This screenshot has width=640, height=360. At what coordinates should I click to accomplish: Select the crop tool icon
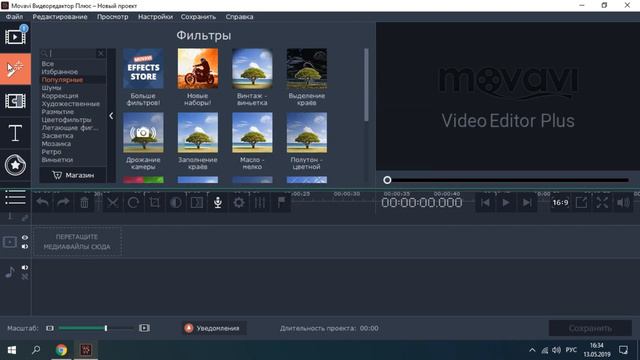(154, 202)
